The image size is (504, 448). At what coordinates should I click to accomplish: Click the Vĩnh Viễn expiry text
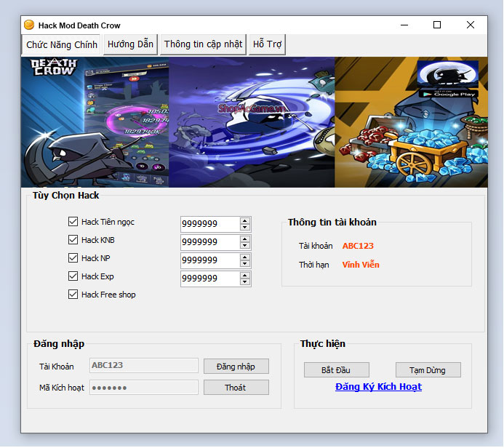(x=361, y=265)
